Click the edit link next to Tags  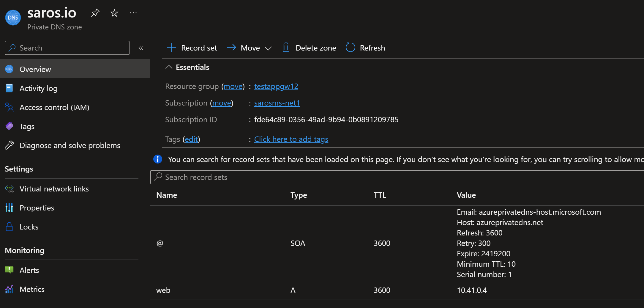click(191, 139)
